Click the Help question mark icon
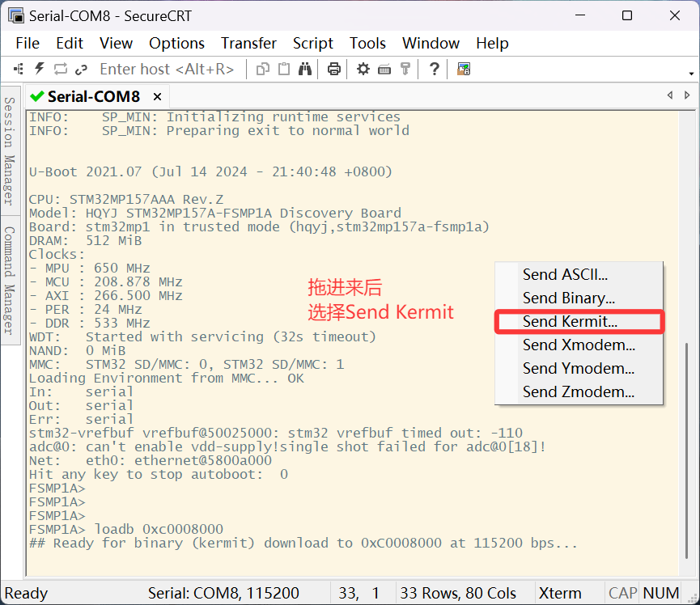 [434, 70]
